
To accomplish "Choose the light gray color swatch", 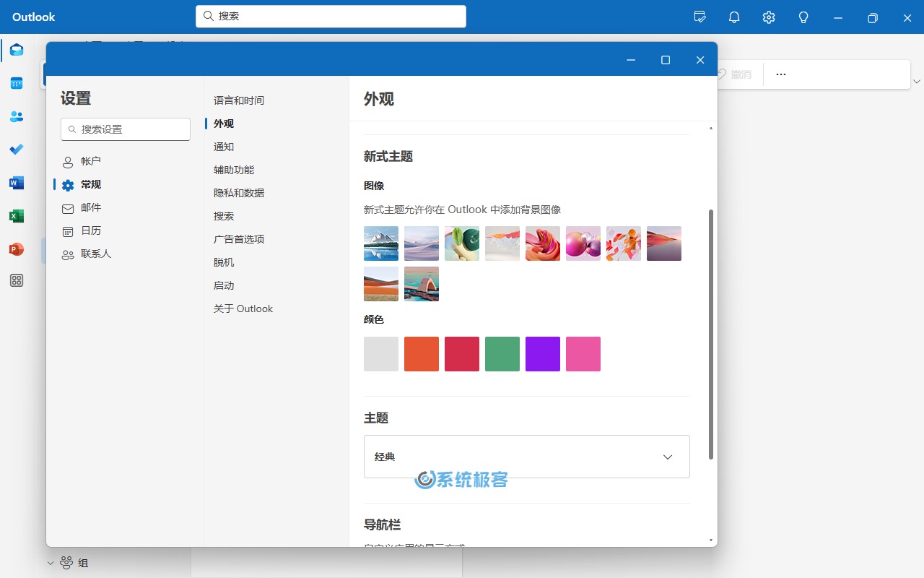I will coord(381,354).
